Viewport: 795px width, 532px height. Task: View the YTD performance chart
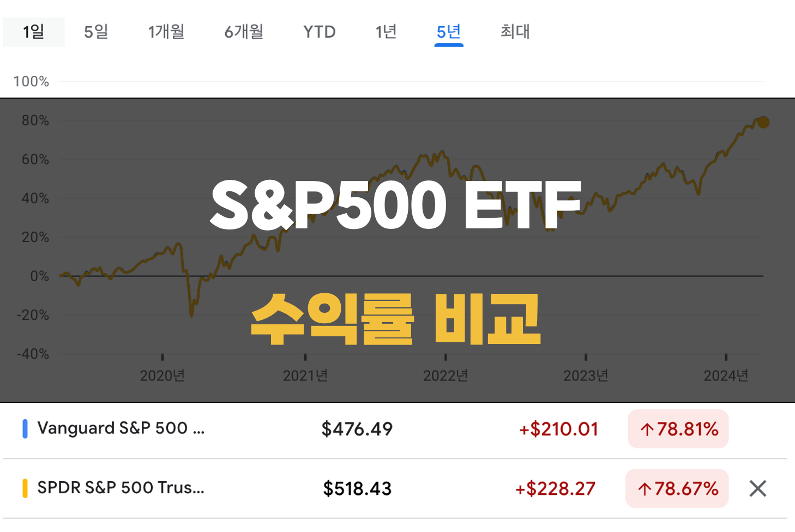click(x=320, y=32)
